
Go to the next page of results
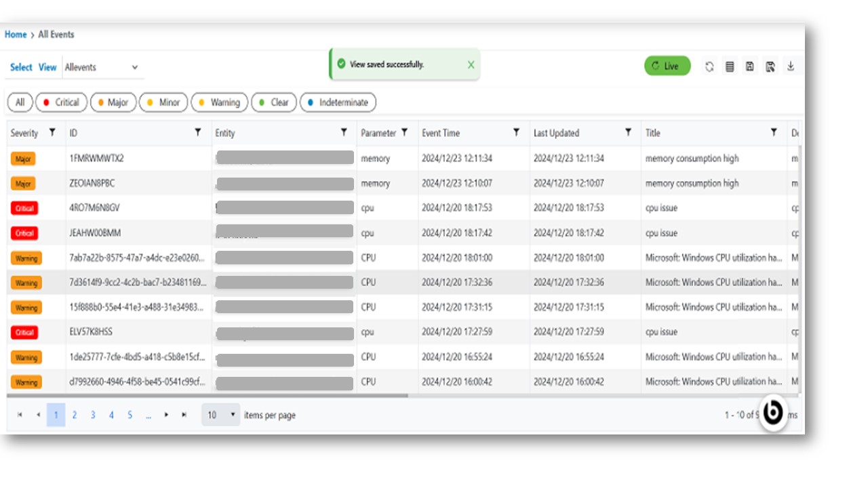166,415
